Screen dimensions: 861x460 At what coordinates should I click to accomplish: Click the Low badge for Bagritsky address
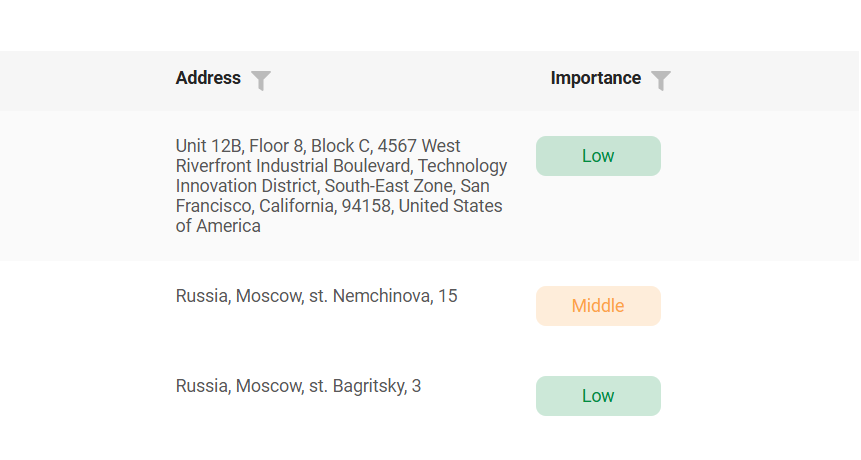[598, 396]
